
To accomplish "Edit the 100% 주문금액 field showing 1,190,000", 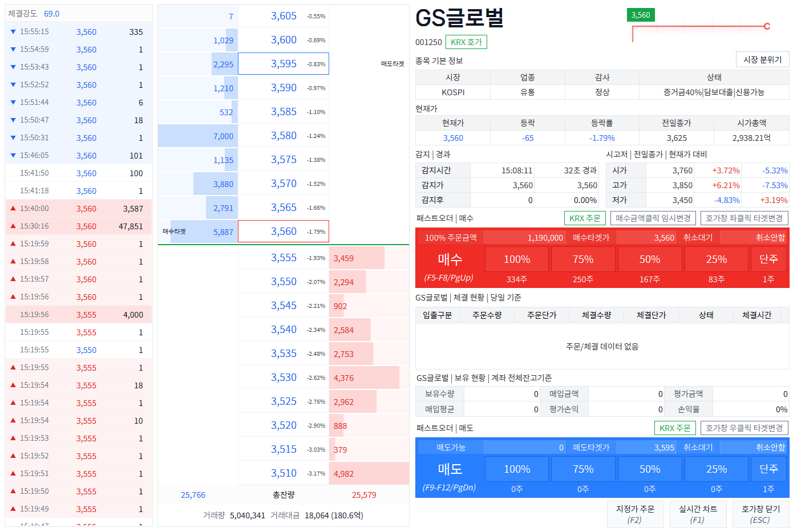I will click(x=524, y=237).
